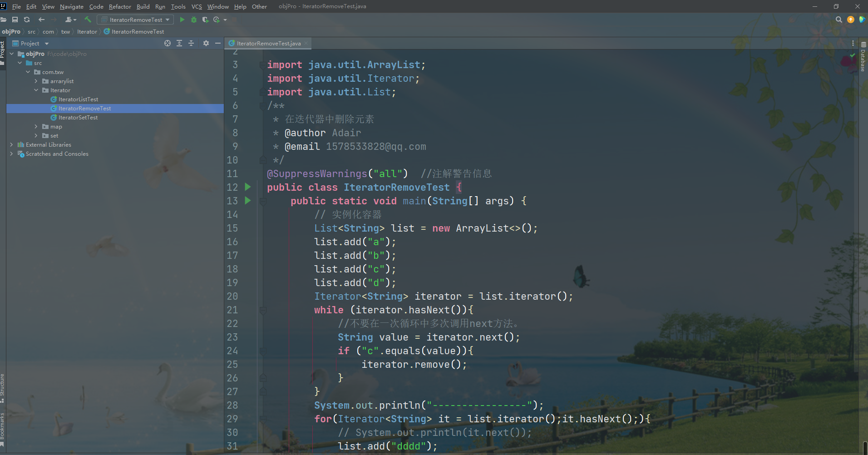This screenshot has height=455, width=868.
Task: Open the Structure tool window
Action: point(2,388)
